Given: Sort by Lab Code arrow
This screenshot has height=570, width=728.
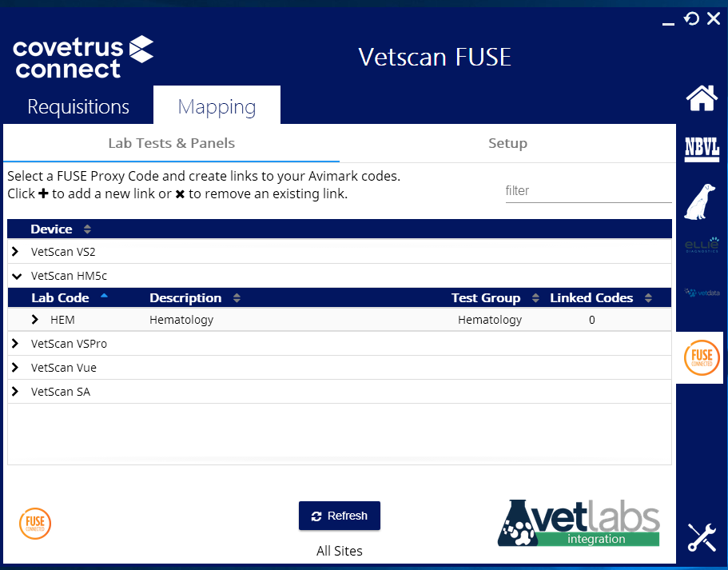Looking at the screenshot, I should [x=104, y=296].
